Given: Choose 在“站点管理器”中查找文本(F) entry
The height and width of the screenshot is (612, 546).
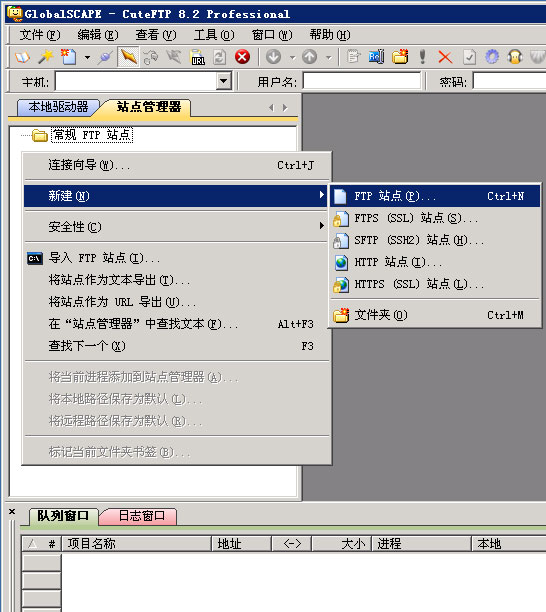Looking at the screenshot, I should coord(176,324).
